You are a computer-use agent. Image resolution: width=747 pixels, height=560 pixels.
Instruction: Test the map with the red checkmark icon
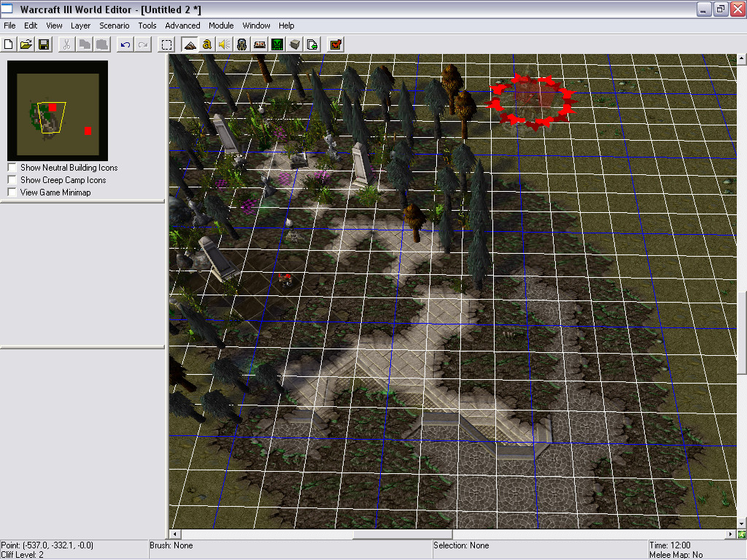[x=336, y=44]
